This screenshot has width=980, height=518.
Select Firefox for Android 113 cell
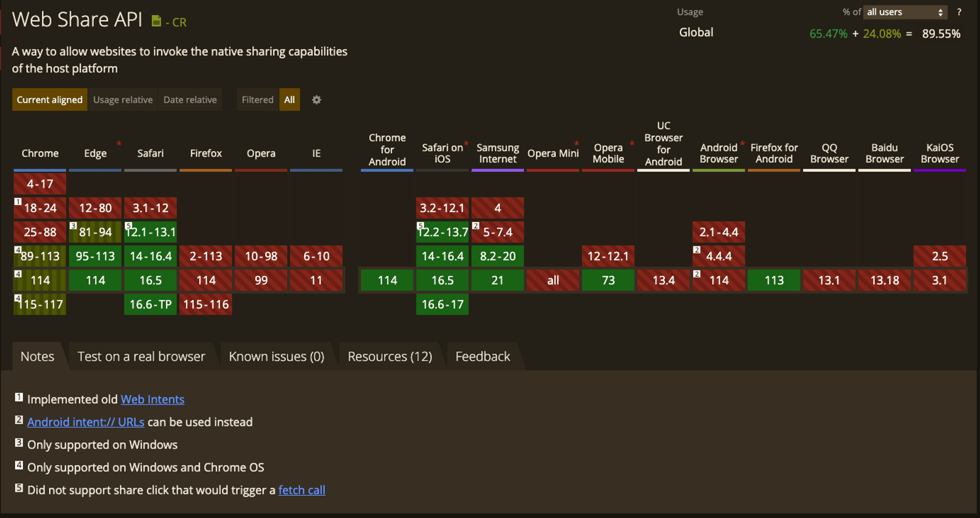tap(774, 280)
